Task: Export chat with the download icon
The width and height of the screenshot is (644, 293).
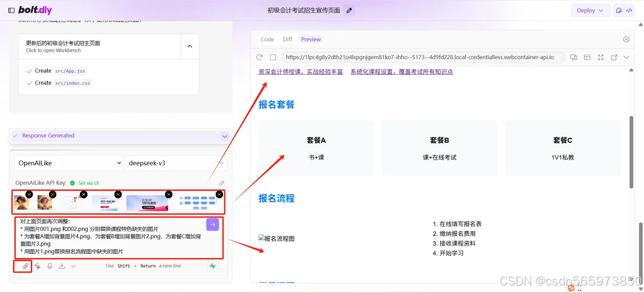Action: 62,266
